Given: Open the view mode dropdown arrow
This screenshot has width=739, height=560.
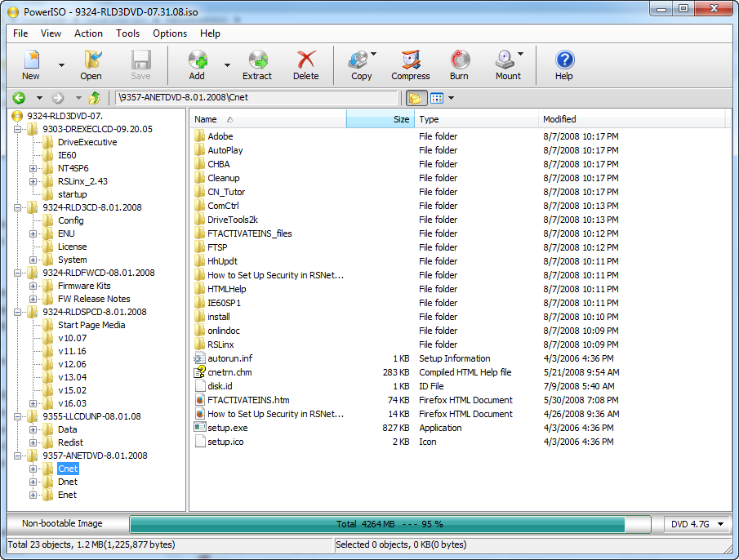Looking at the screenshot, I should click(x=451, y=98).
